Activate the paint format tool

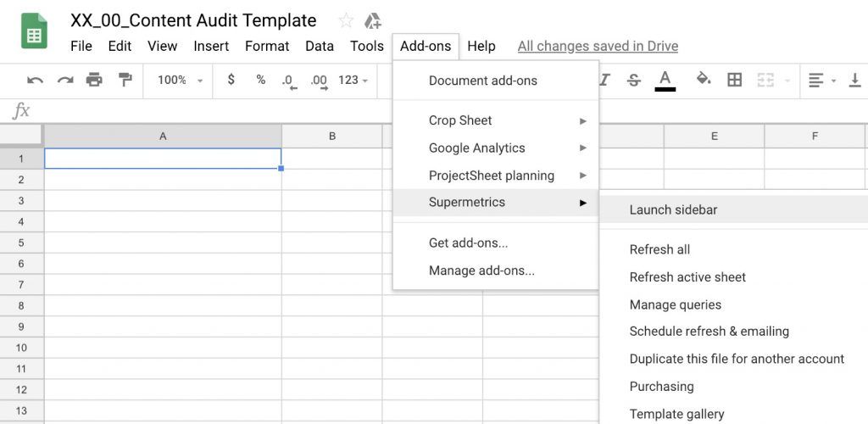pos(125,81)
